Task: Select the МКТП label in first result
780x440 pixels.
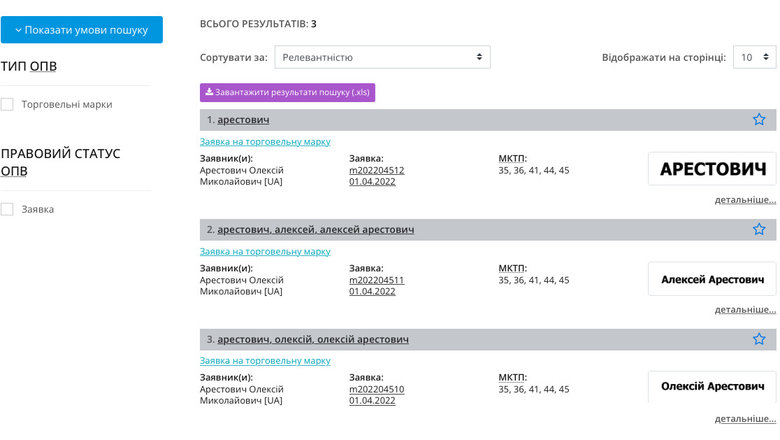Action: pos(512,159)
